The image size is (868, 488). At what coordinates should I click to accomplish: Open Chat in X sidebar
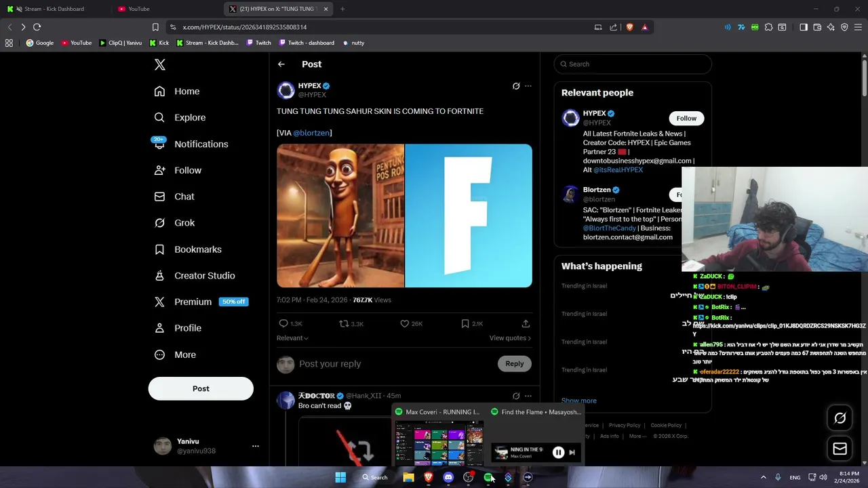174,197
